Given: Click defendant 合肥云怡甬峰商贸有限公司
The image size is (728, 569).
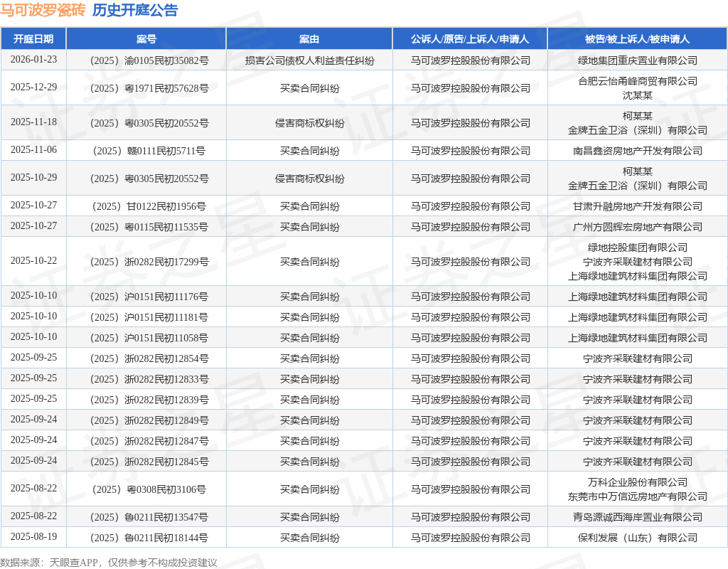Looking at the screenshot, I should (638, 81).
